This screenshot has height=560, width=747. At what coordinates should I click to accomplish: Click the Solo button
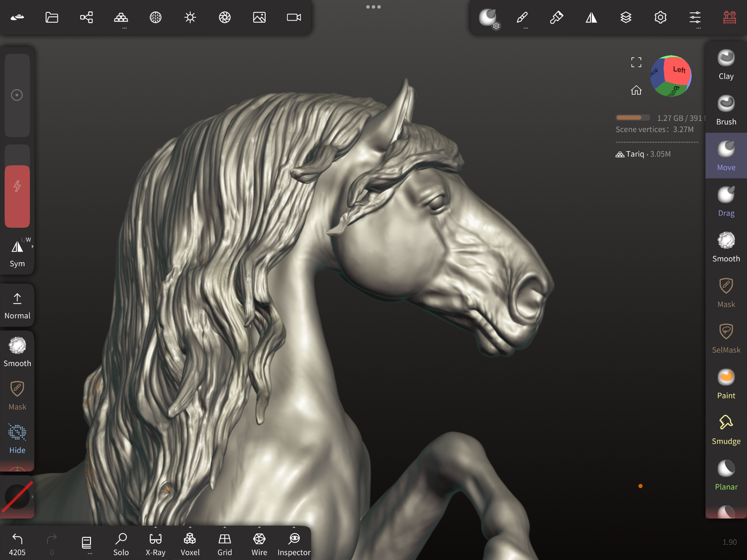121,545
